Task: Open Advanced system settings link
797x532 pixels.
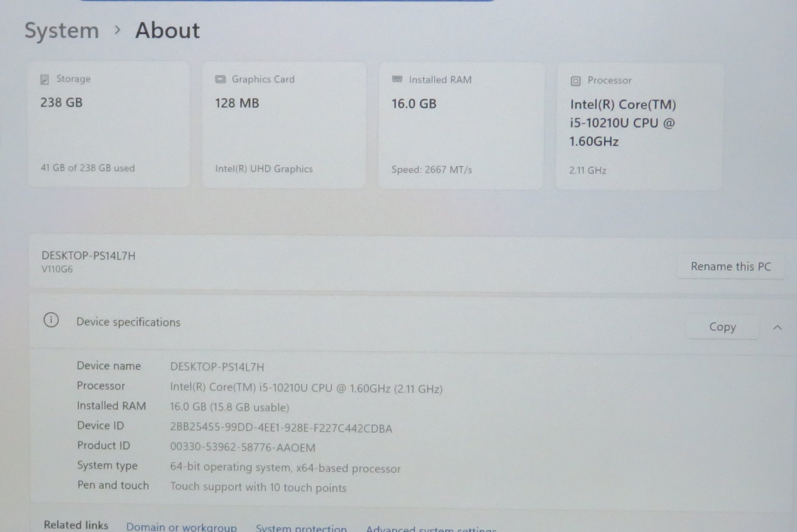Action: tap(430, 529)
